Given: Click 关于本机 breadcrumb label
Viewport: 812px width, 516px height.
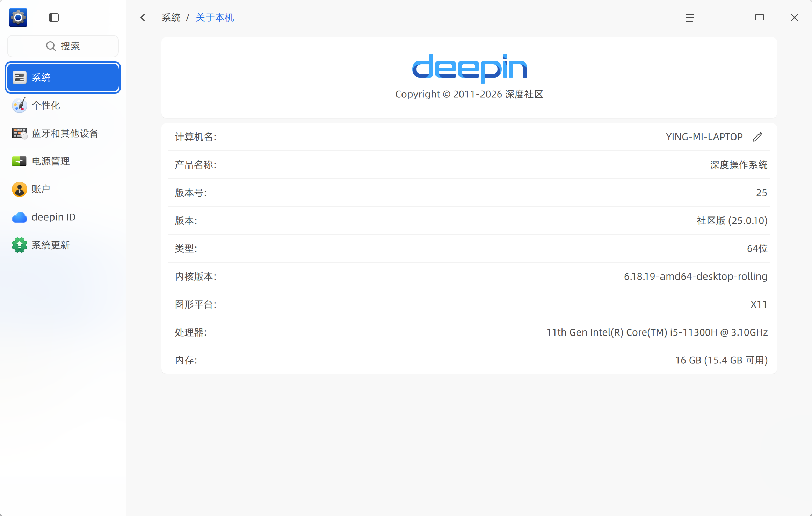Looking at the screenshot, I should click(215, 17).
